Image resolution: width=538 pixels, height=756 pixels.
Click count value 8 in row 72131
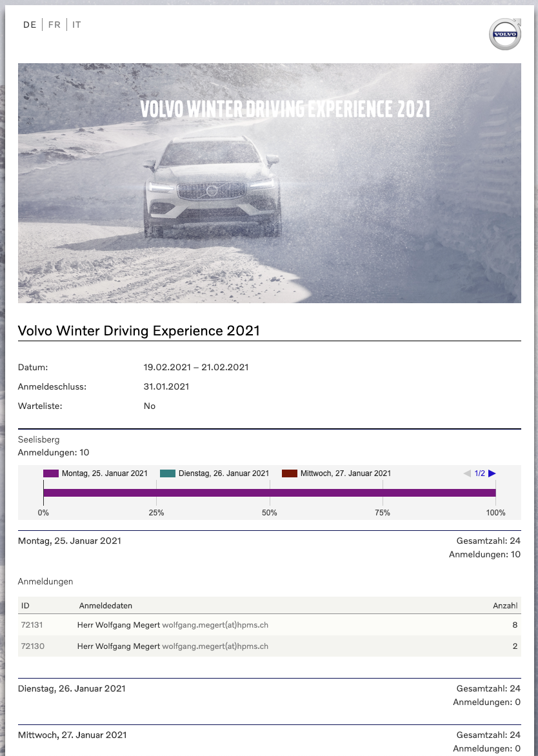tap(515, 625)
